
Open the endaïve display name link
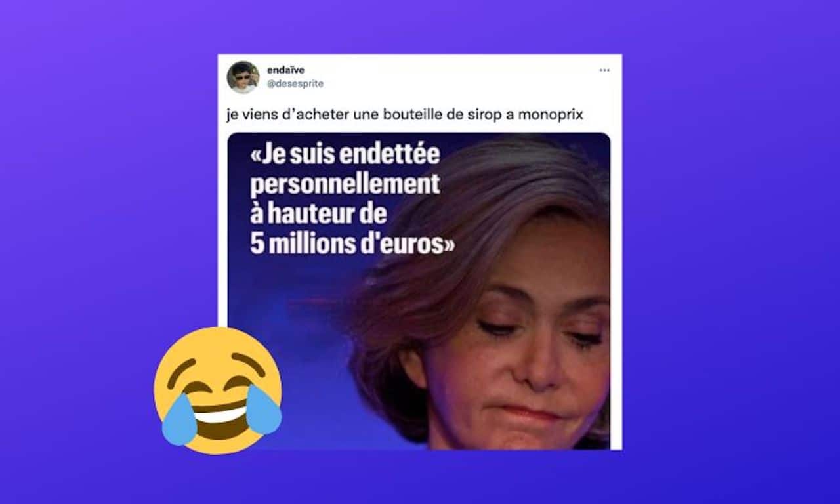click(285, 70)
